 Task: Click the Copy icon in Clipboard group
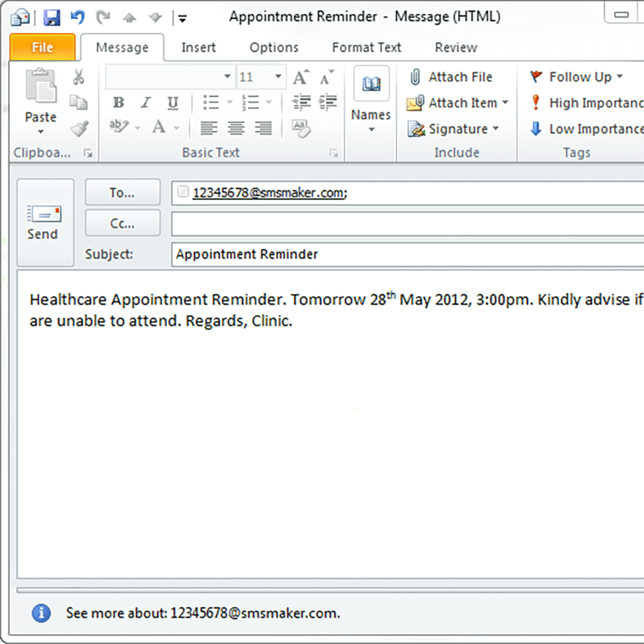[x=78, y=103]
